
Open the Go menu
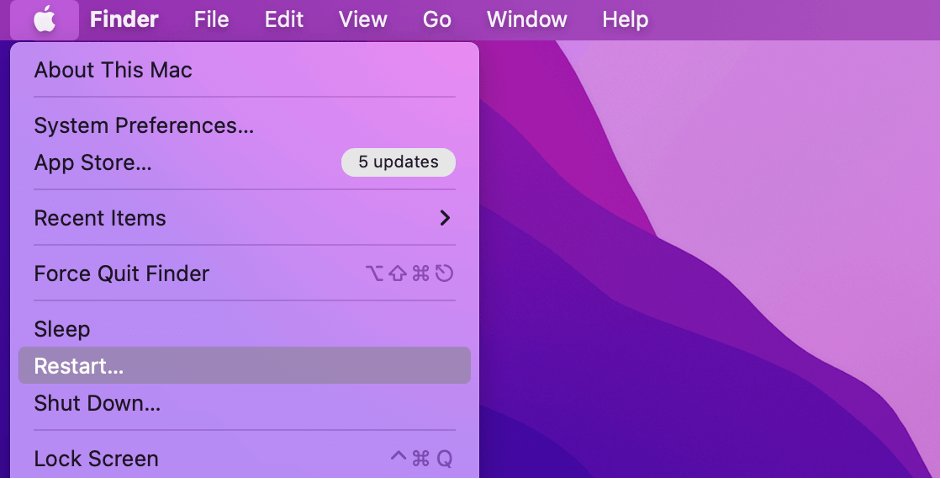(437, 19)
